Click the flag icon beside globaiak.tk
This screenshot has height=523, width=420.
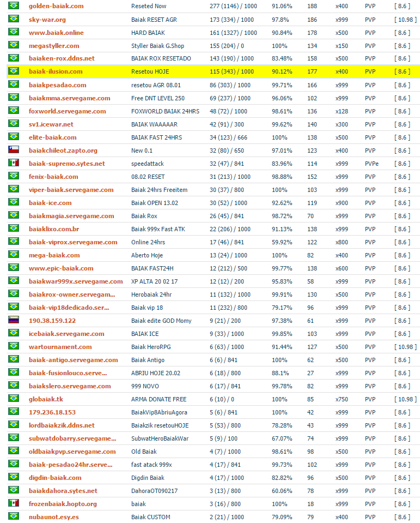tap(14, 399)
